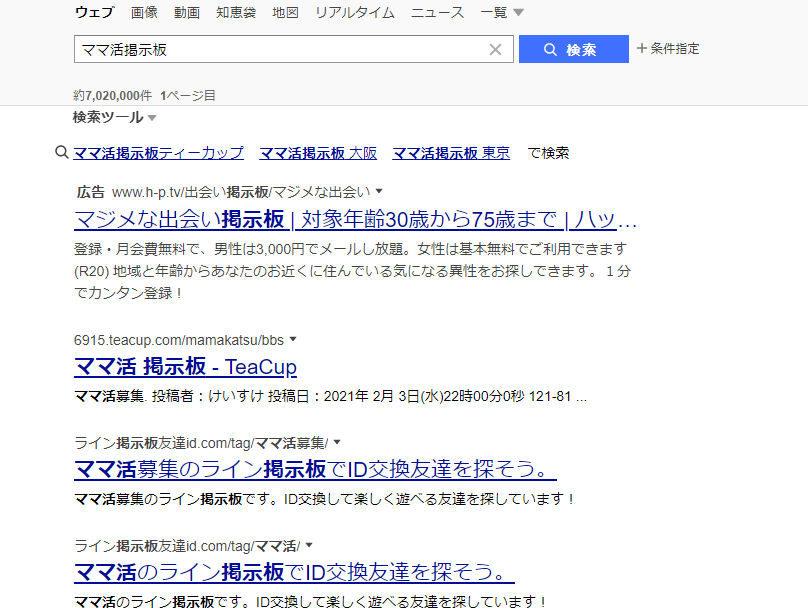The image size is (808, 608).
Task: Switch to the ニュース tab
Action: tap(437, 12)
